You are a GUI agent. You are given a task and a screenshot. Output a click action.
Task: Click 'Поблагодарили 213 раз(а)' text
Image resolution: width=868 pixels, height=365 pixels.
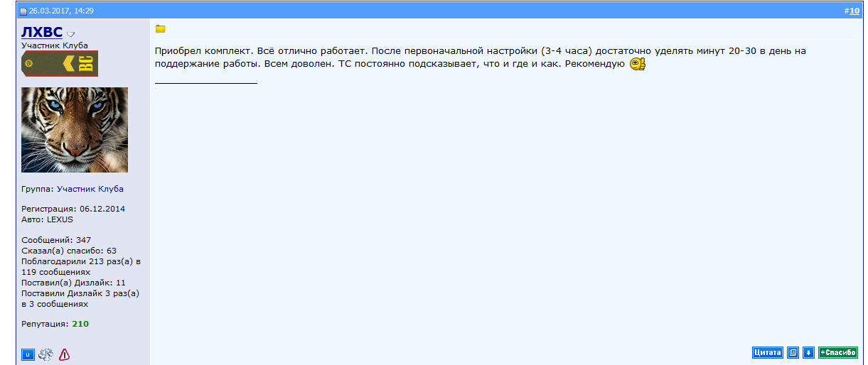pos(78,261)
